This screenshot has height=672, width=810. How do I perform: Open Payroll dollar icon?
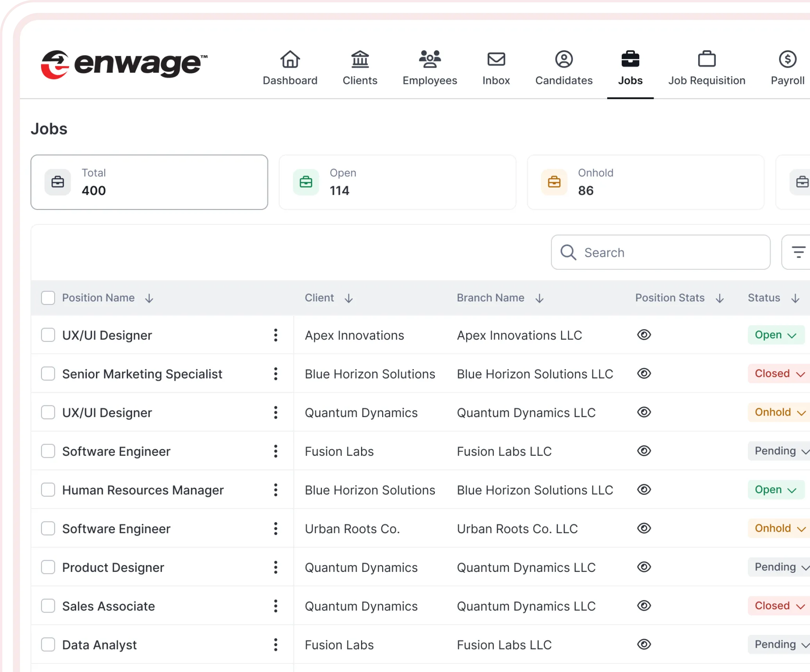pyautogui.click(x=787, y=59)
